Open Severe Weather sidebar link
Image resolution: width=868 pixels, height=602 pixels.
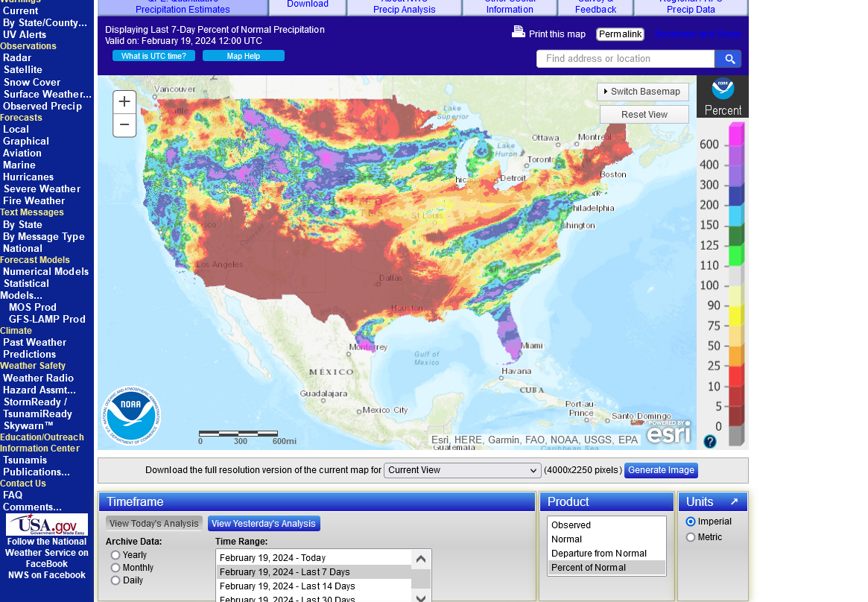pos(42,188)
